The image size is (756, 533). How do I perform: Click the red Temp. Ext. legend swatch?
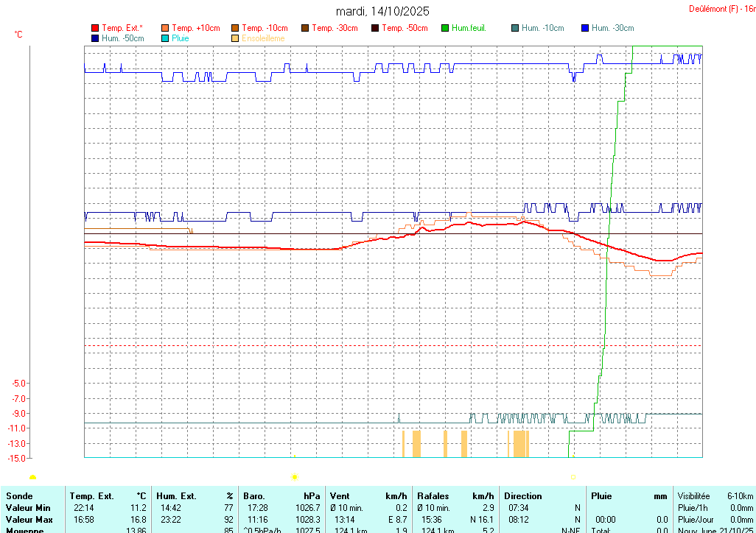click(x=95, y=28)
